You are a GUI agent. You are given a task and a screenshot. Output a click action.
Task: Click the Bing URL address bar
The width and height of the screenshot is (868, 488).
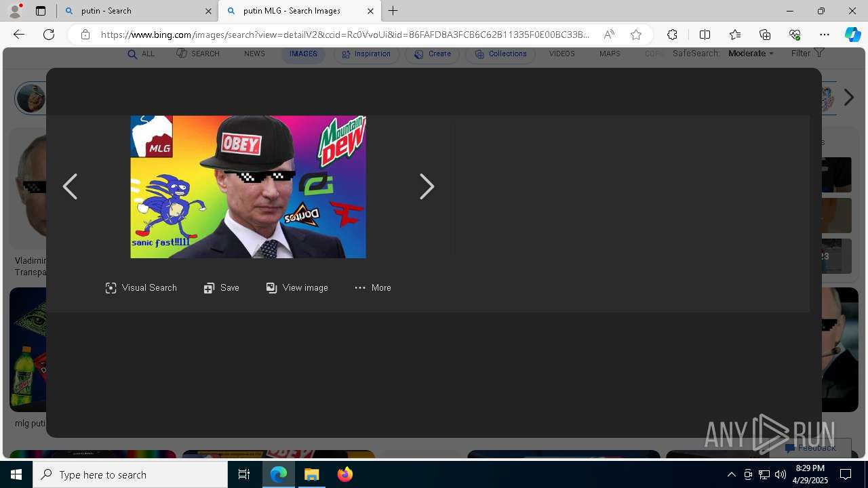(344, 35)
